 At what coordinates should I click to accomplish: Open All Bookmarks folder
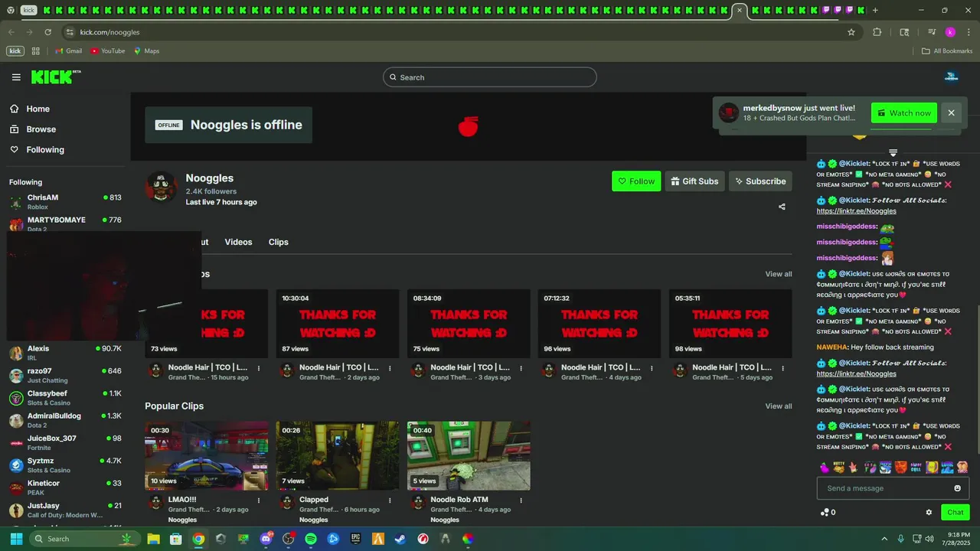click(x=947, y=51)
